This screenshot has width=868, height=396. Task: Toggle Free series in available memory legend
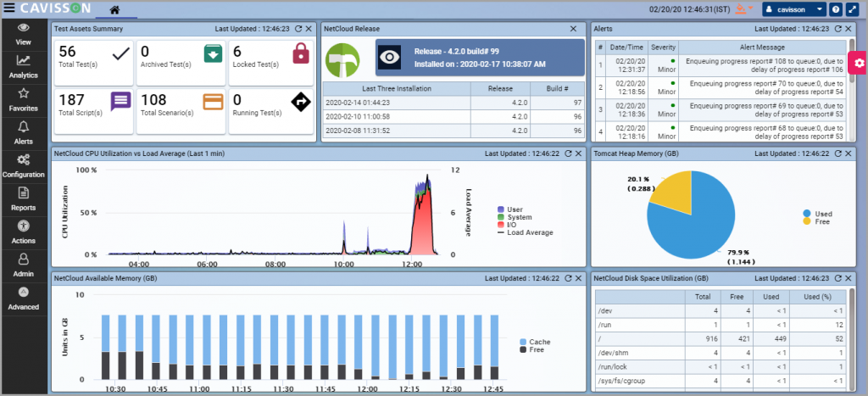point(532,349)
